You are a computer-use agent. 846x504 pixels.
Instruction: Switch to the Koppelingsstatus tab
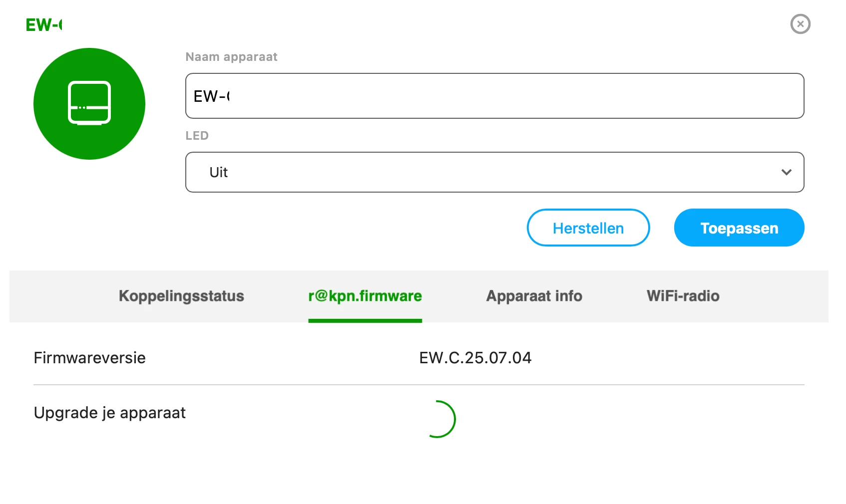tap(181, 296)
